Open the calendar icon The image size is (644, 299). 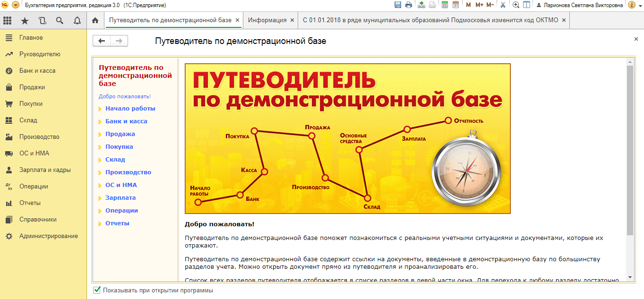455,5
